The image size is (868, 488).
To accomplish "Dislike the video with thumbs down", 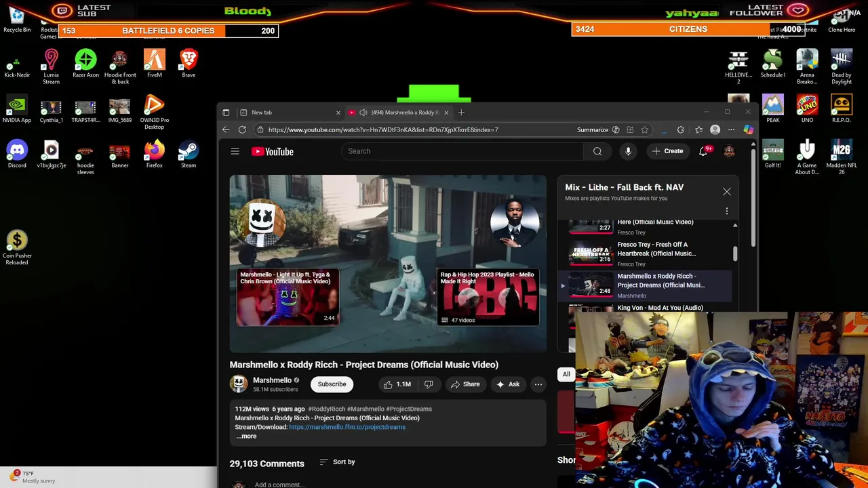I will coord(429,384).
